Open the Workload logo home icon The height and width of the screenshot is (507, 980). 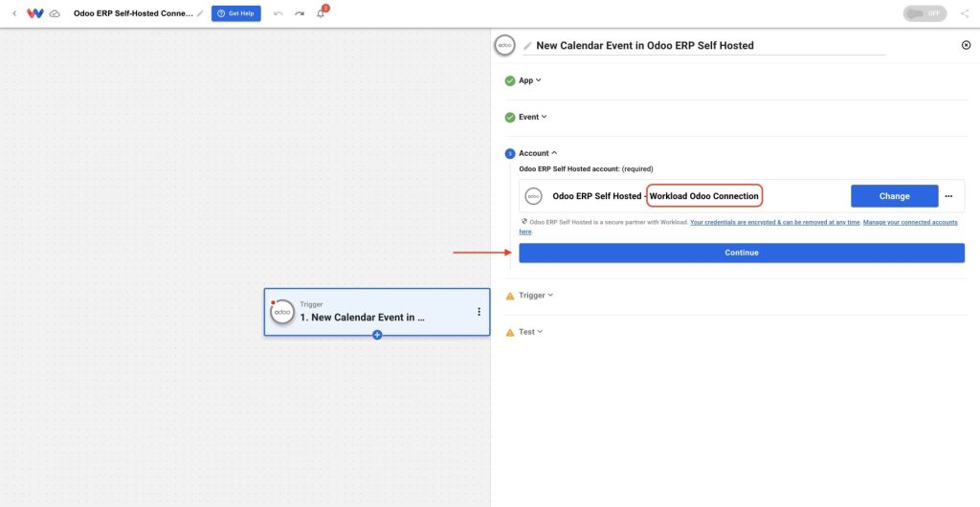point(35,13)
